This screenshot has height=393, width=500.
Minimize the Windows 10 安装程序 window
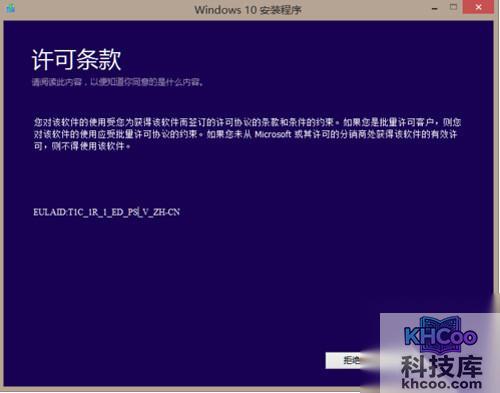point(435,8)
